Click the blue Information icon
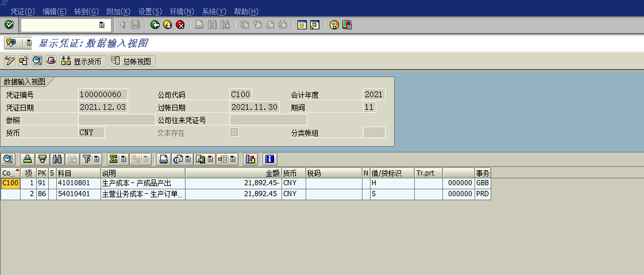Image resolution: width=644 pixels, height=275 pixels. click(x=270, y=159)
